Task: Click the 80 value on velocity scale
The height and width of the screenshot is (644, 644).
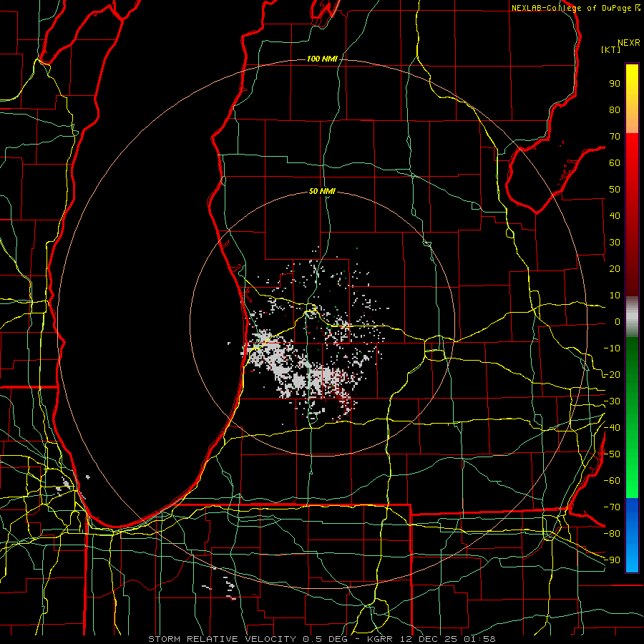Action: point(615,109)
